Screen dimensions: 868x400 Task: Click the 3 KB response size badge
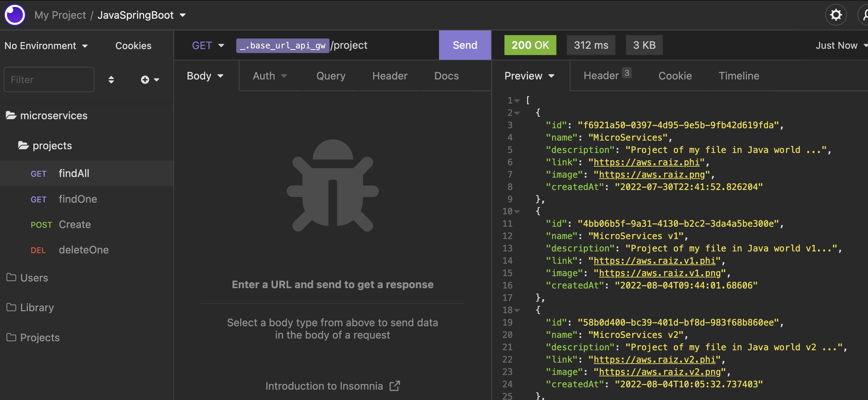click(644, 45)
